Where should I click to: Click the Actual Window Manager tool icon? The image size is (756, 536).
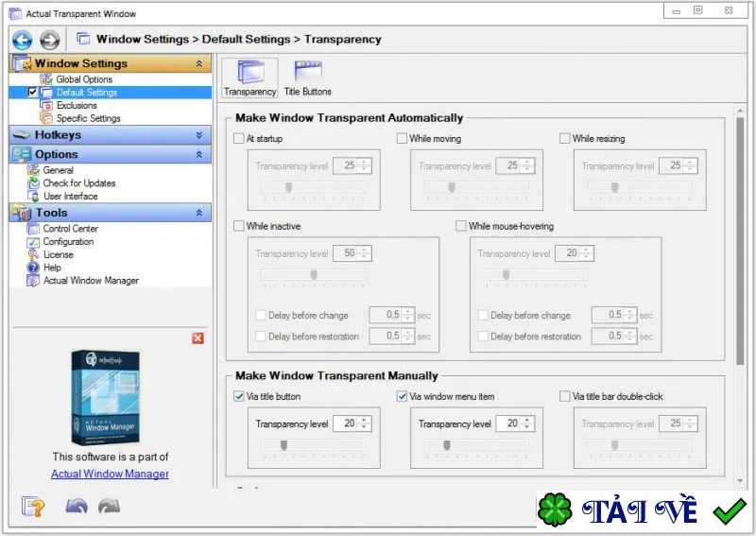33,281
